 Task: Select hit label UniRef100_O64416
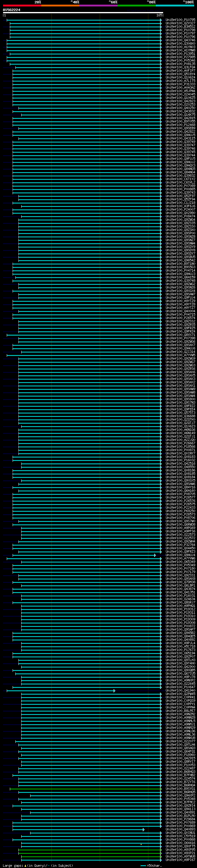point(180,843)
